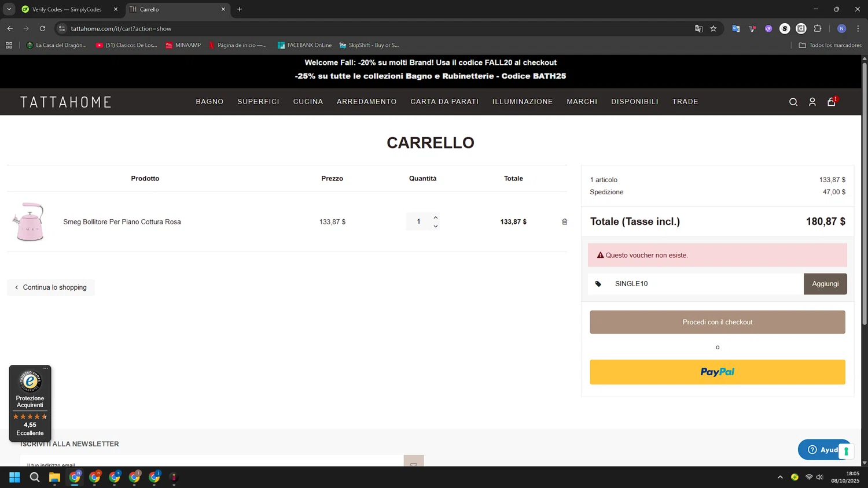
Task: Open the SUPERFICI menu
Action: (x=258, y=102)
